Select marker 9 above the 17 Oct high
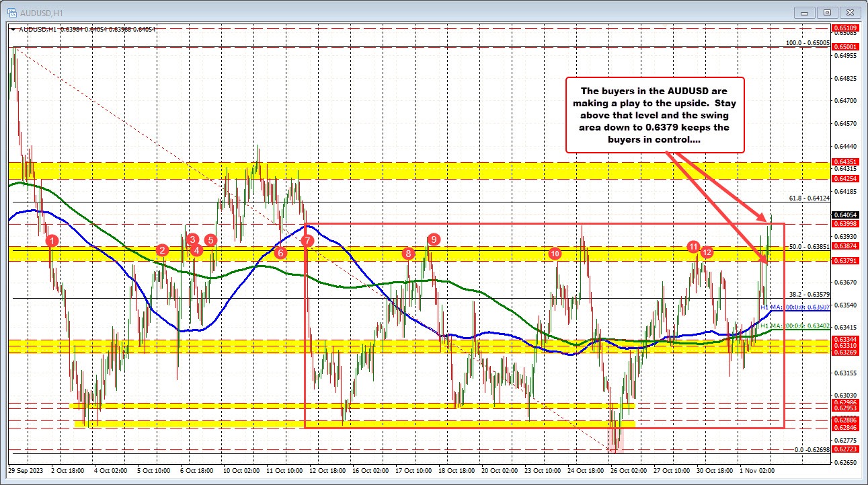This screenshot has width=868, height=485. point(434,239)
